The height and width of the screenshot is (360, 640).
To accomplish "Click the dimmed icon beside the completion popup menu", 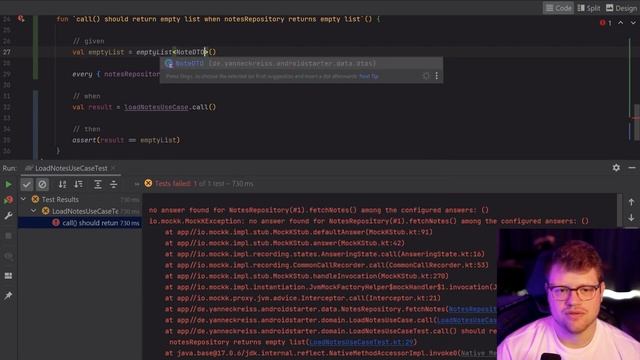I will click(426, 76).
